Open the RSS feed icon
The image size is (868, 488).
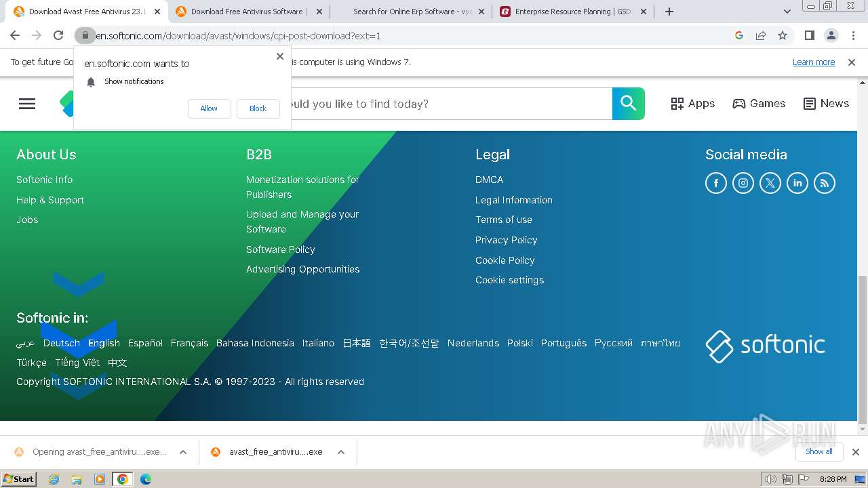(x=825, y=183)
